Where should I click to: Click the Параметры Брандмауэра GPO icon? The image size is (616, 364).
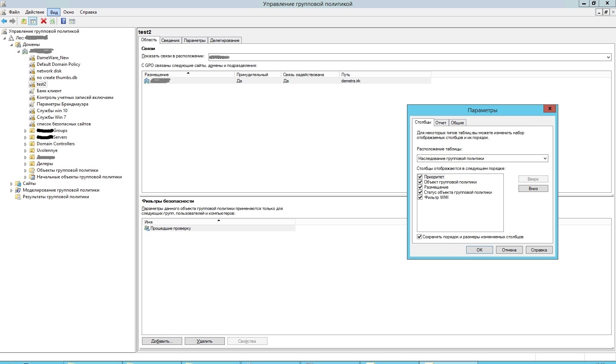[x=32, y=104]
